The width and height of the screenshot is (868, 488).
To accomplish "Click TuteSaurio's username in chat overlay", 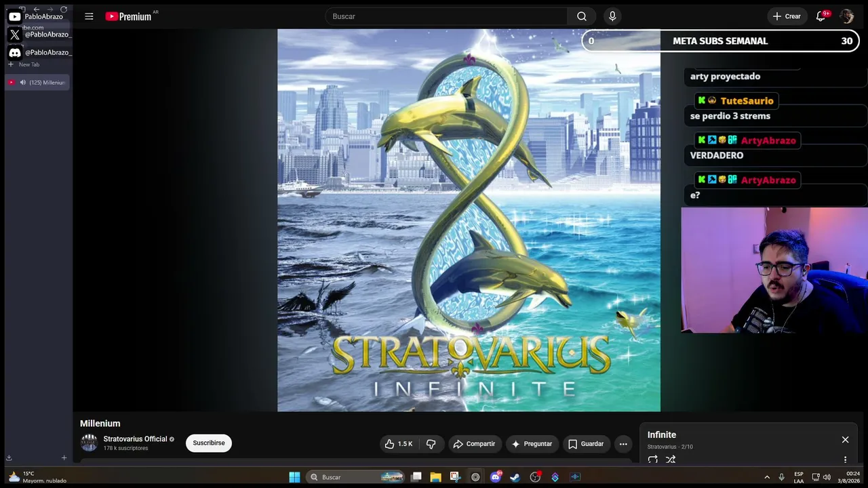I will pyautogui.click(x=747, y=101).
